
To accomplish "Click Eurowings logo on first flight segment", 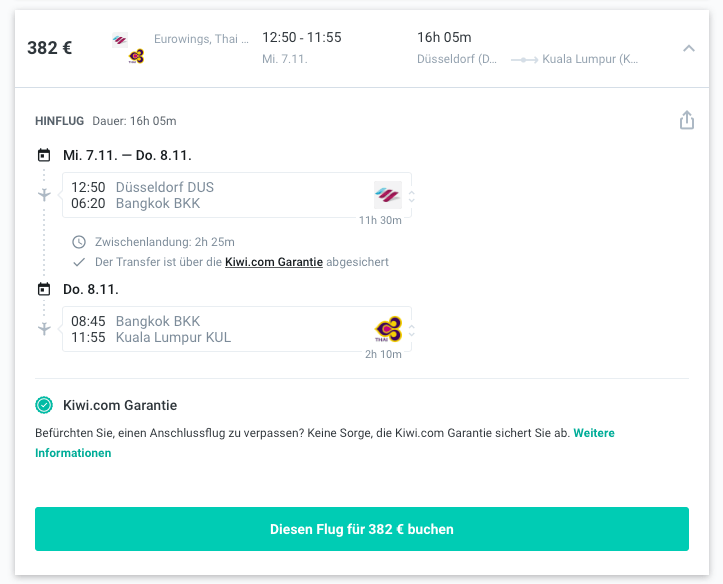I will [x=388, y=195].
